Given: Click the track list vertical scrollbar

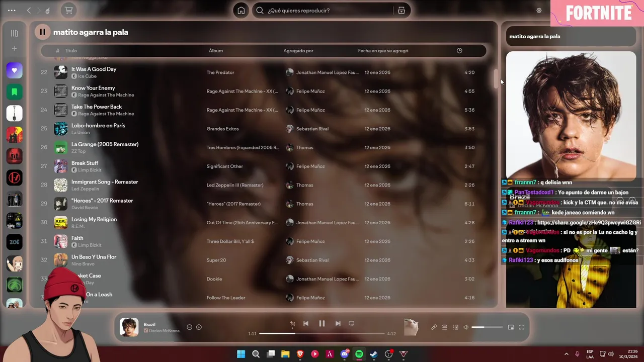Looking at the screenshot, I should pyautogui.click(x=495, y=78).
